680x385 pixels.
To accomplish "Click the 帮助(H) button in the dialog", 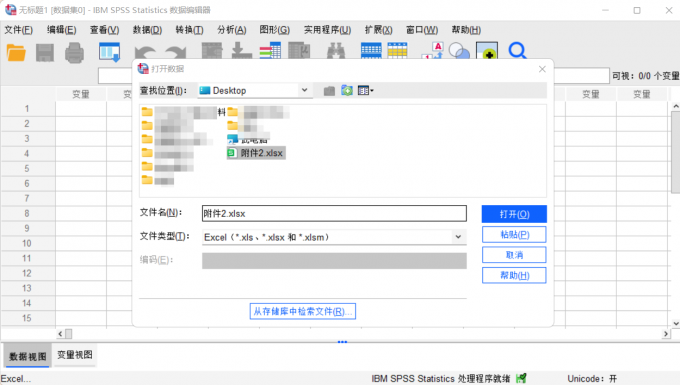I will point(514,275).
